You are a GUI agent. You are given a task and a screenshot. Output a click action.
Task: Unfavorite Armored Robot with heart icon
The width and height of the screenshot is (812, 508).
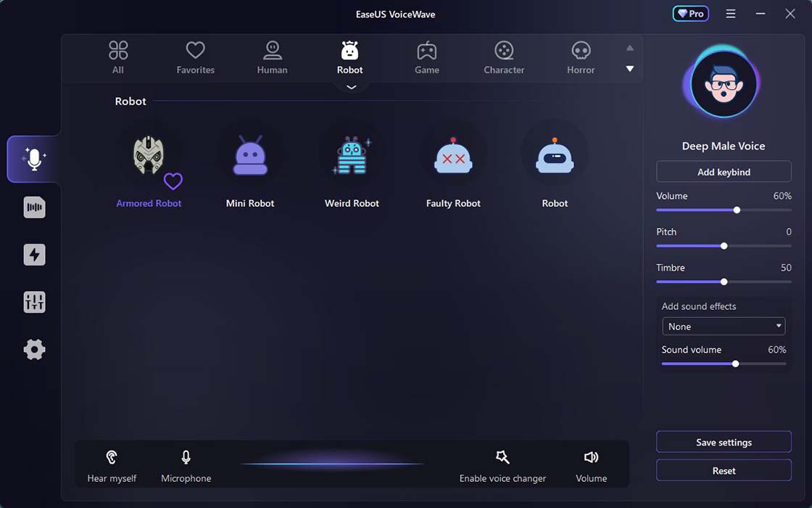click(x=173, y=181)
